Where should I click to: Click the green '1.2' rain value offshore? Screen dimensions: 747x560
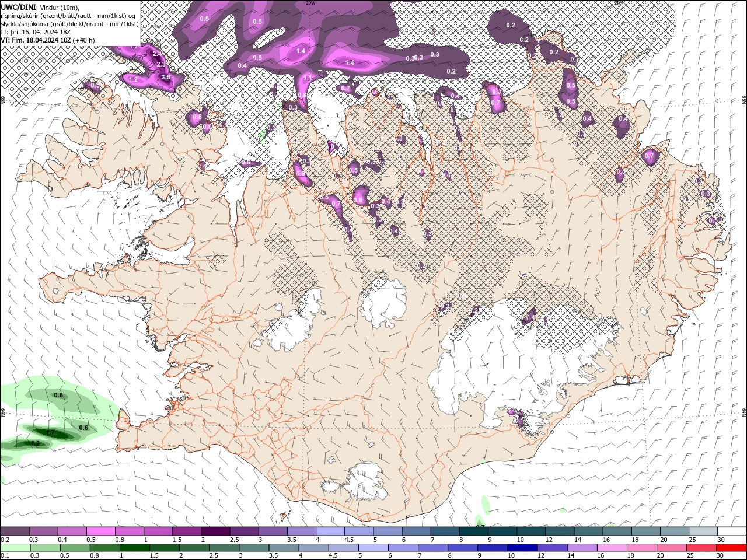[x=35, y=443]
